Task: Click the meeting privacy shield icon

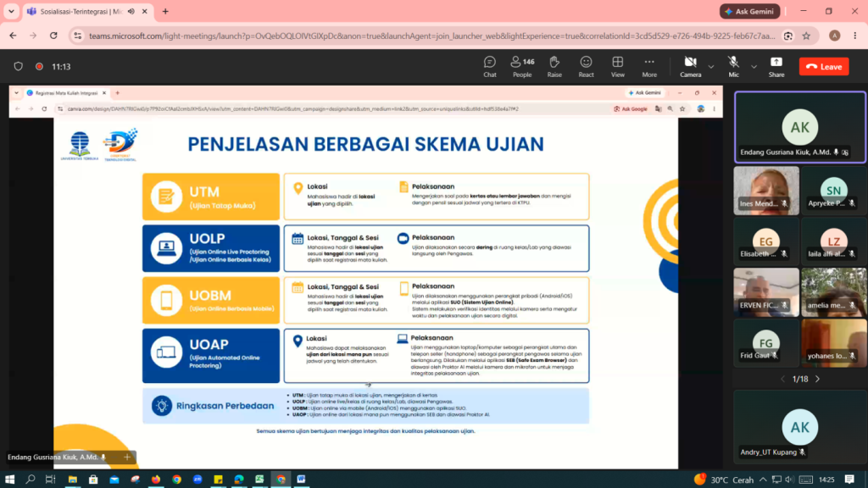Action: point(19,66)
